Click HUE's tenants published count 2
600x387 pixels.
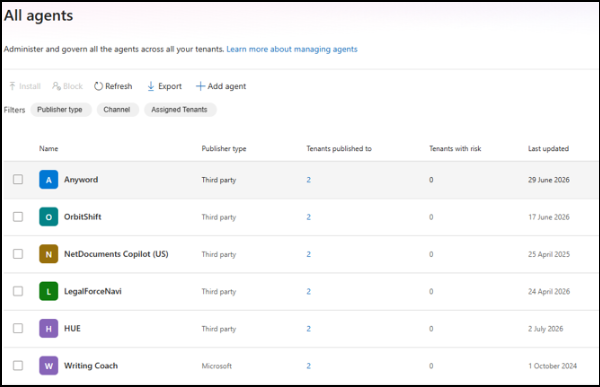pyautogui.click(x=308, y=328)
